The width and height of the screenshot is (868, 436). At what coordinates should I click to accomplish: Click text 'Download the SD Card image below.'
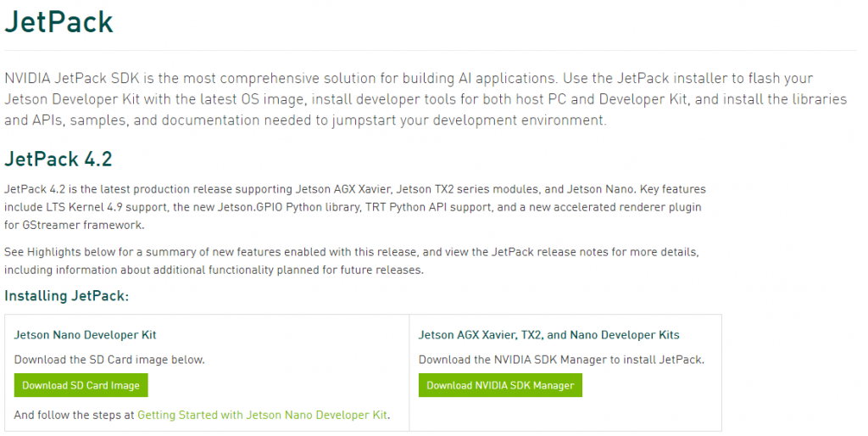click(x=109, y=360)
